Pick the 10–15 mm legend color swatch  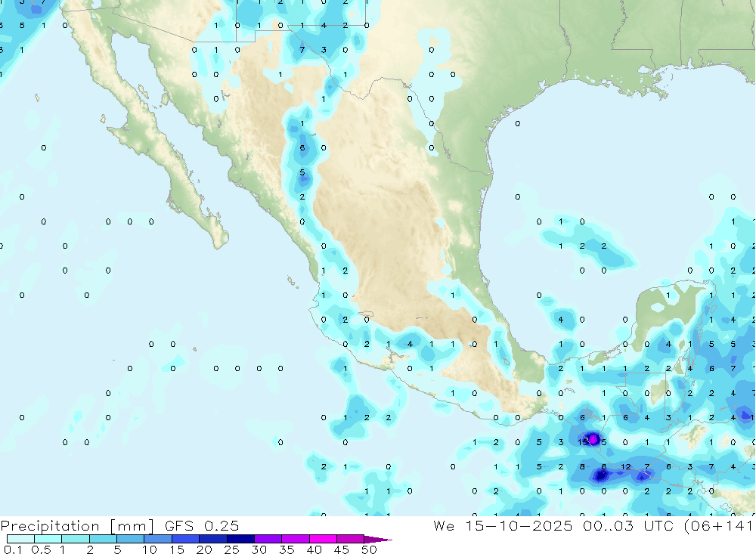[158, 539]
